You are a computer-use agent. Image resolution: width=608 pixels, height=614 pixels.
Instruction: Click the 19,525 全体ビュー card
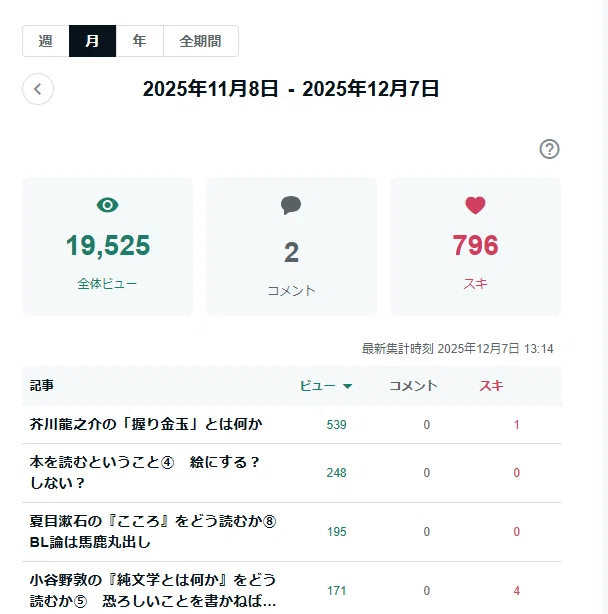point(108,246)
